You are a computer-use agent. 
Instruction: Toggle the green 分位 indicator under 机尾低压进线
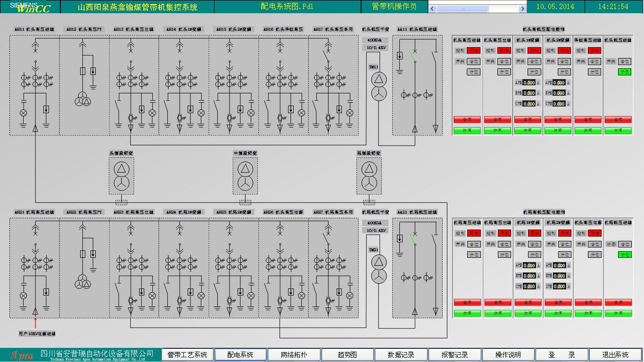624,255
